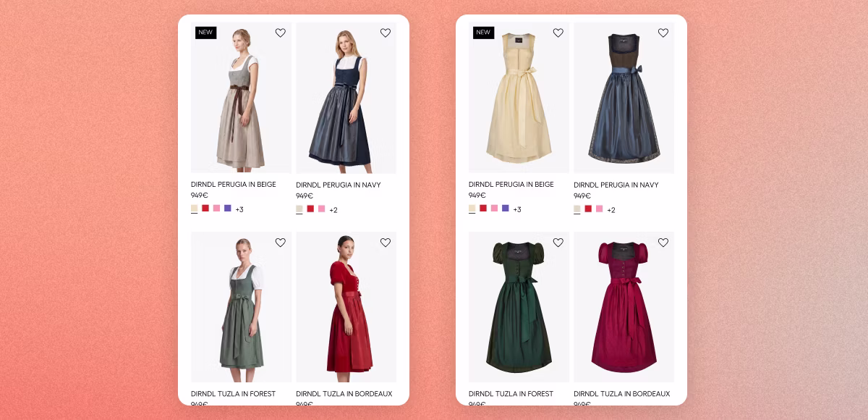Favorite Perugia Beige in the model-photo card
868x420 pixels.
(281, 33)
